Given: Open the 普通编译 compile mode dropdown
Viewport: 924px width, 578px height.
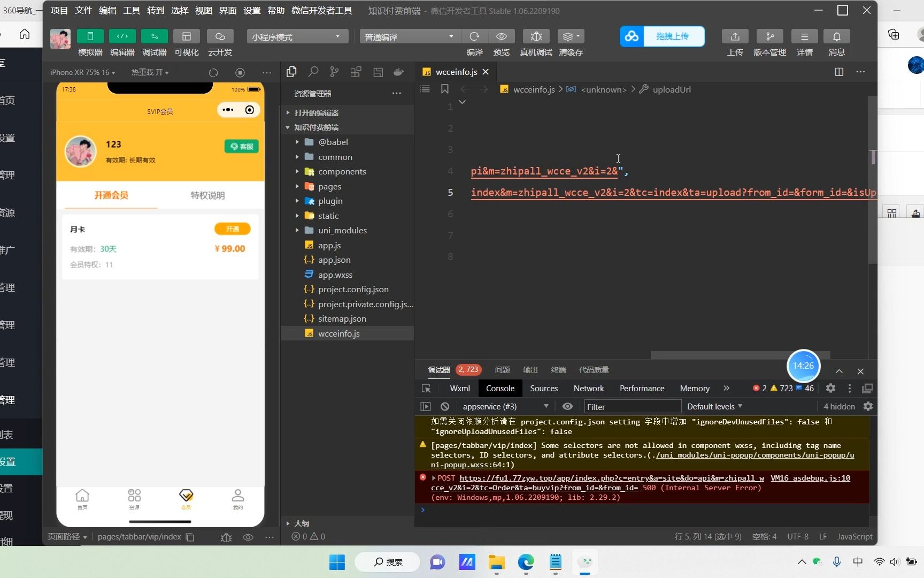Looking at the screenshot, I should click(x=410, y=36).
